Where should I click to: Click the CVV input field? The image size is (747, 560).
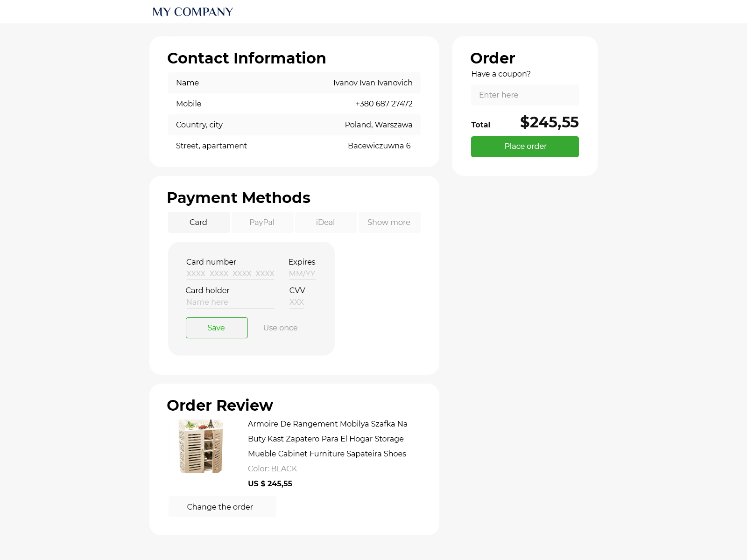pyautogui.click(x=296, y=302)
